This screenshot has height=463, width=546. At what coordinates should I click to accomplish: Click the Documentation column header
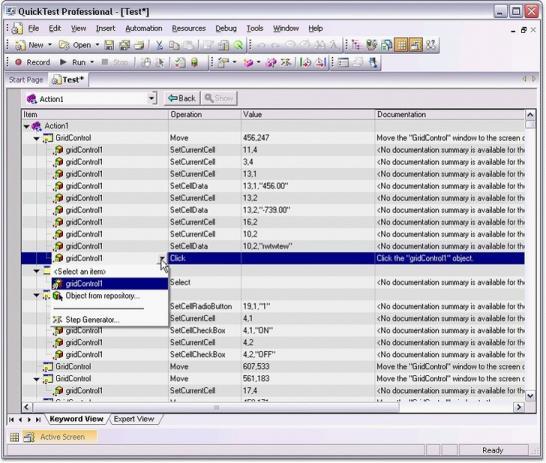tap(449, 115)
